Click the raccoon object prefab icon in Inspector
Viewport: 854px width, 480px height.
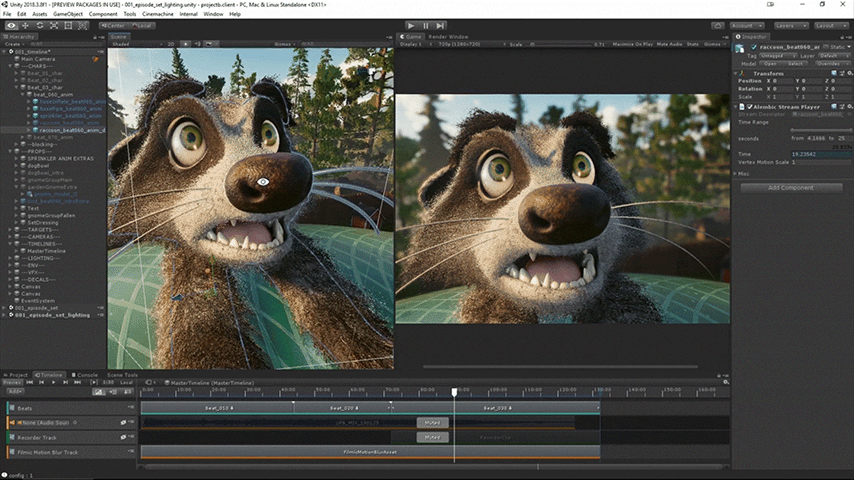click(x=740, y=48)
